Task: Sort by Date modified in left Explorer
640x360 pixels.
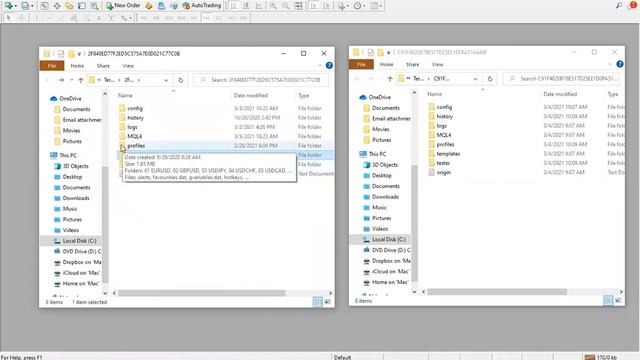Action: [251, 96]
